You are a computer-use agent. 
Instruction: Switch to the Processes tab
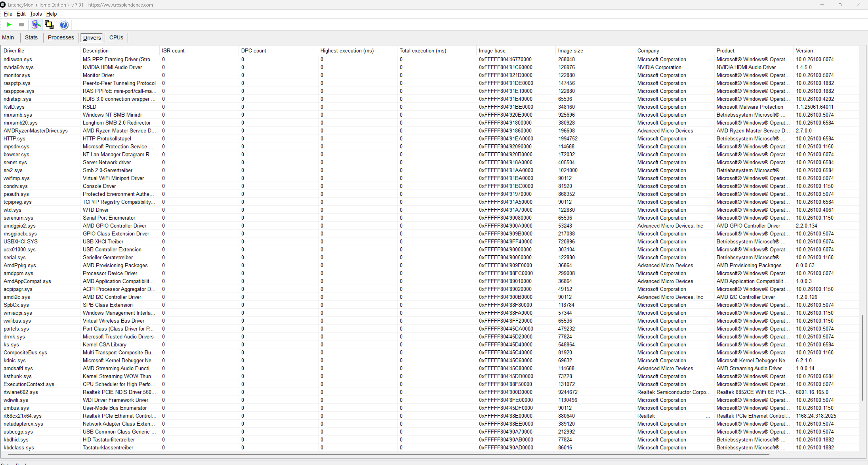click(61, 37)
